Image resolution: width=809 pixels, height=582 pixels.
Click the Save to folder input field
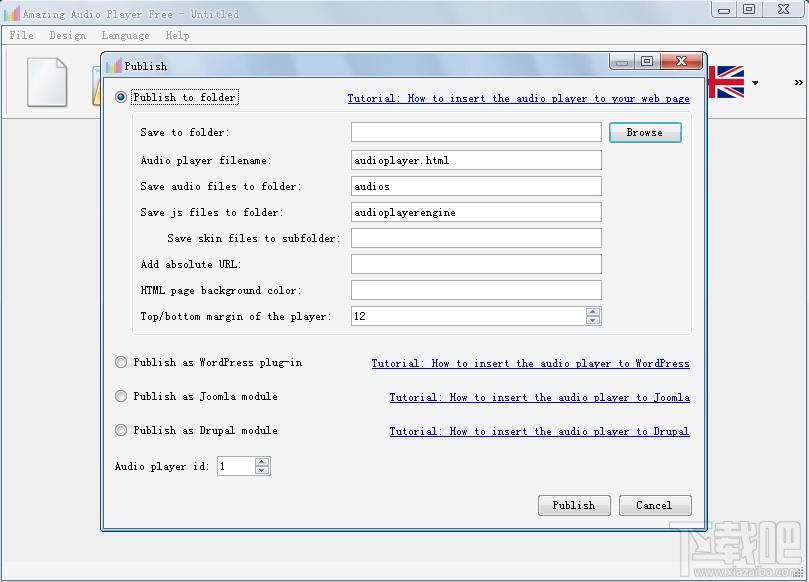[x=476, y=132]
